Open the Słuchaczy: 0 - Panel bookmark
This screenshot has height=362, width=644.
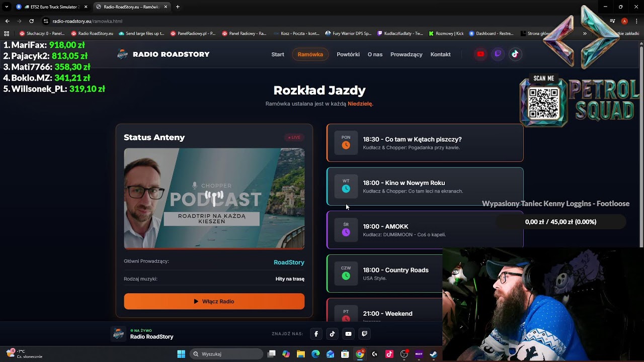tap(42, 34)
